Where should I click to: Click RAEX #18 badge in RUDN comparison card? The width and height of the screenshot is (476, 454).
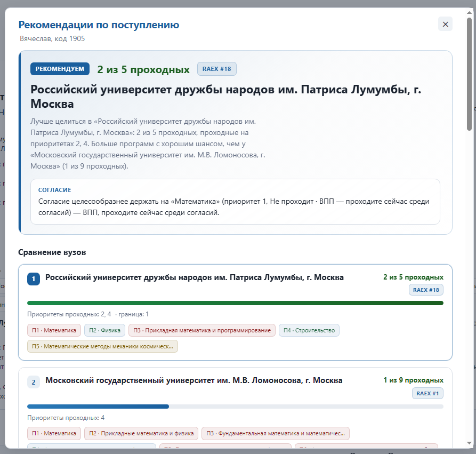[426, 290]
